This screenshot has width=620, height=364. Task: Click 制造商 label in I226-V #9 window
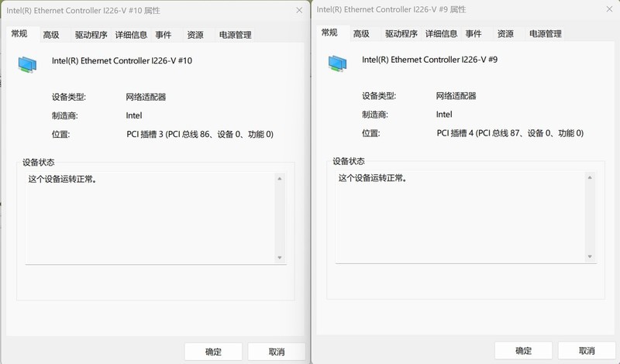(x=375, y=115)
